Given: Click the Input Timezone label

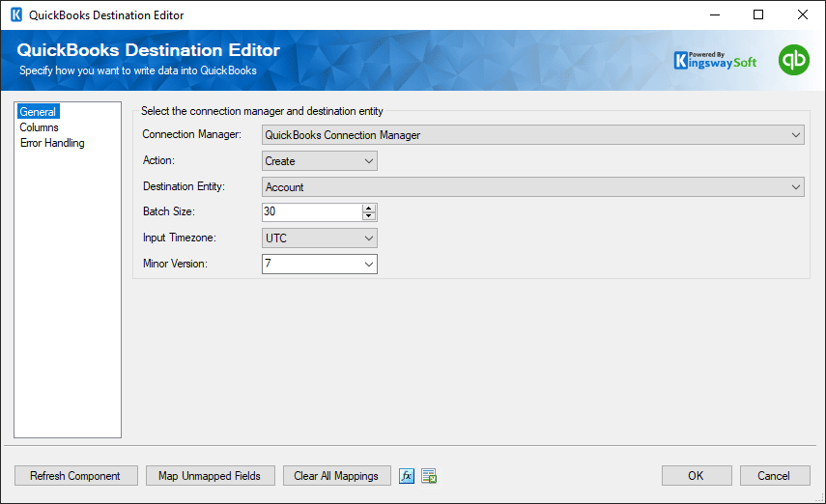Looking at the screenshot, I should coord(179,238).
